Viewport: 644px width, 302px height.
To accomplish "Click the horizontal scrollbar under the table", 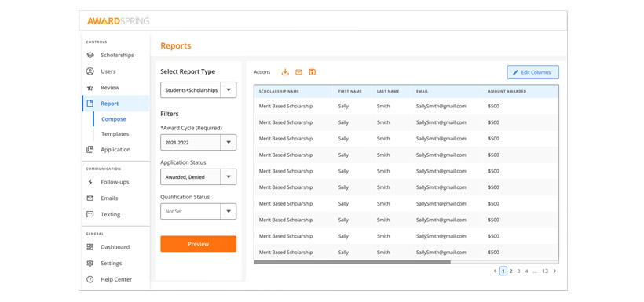I will [x=352, y=262].
